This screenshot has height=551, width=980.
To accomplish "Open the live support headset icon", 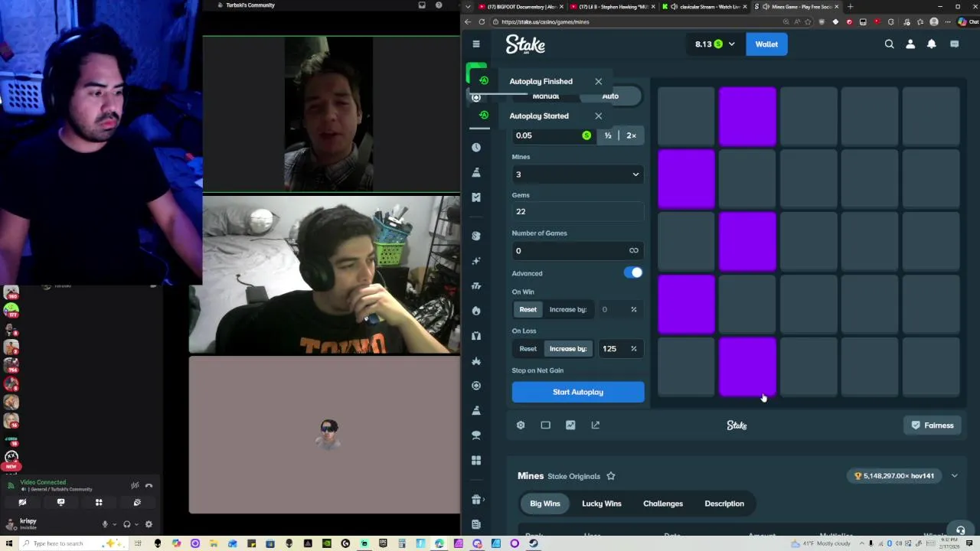I will pyautogui.click(x=960, y=530).
